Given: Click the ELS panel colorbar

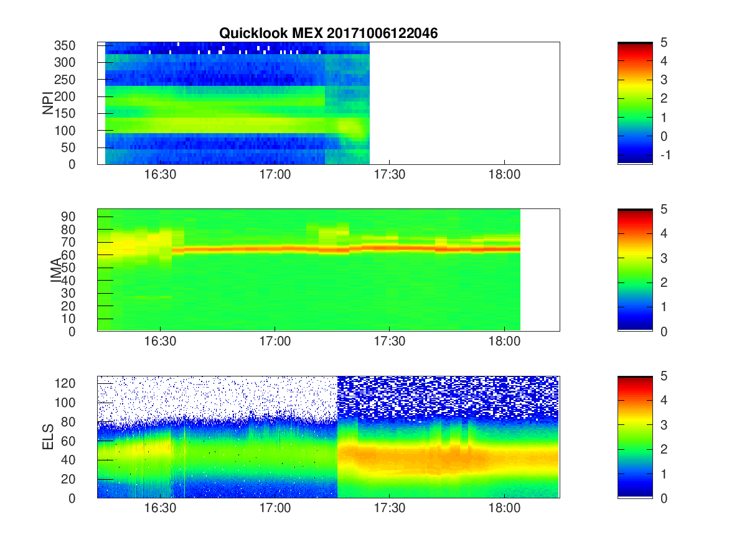Looking at the screenshot, I should coord(635,437).
